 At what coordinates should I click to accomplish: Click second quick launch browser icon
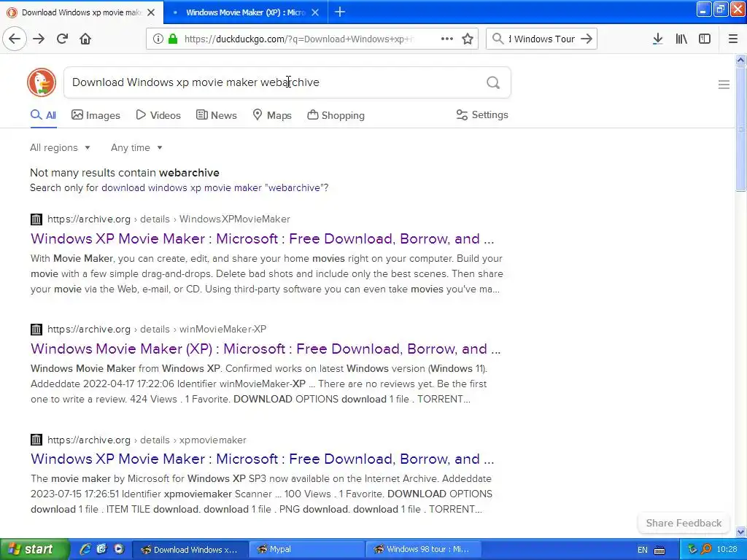click(x=101, y=549)
